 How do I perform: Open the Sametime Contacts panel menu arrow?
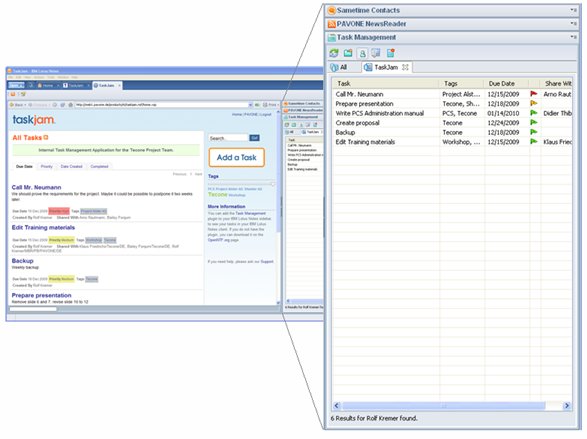point(573,10)
